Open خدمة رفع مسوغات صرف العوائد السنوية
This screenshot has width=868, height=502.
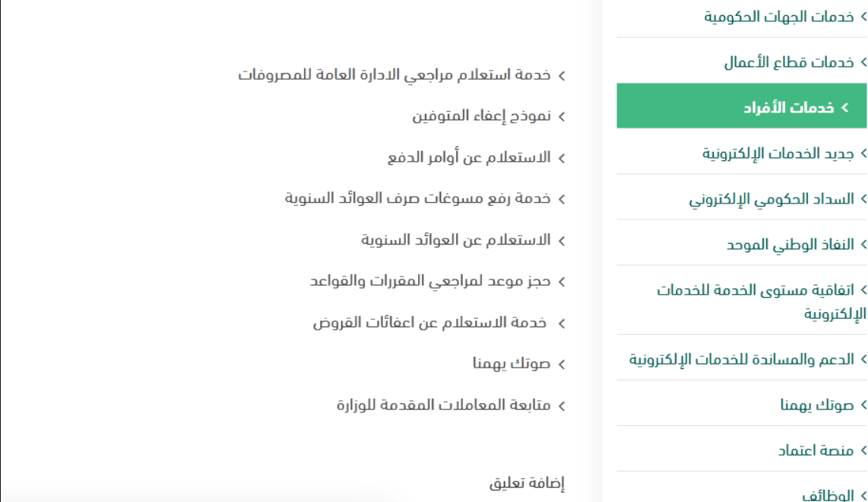coord(418,198)
